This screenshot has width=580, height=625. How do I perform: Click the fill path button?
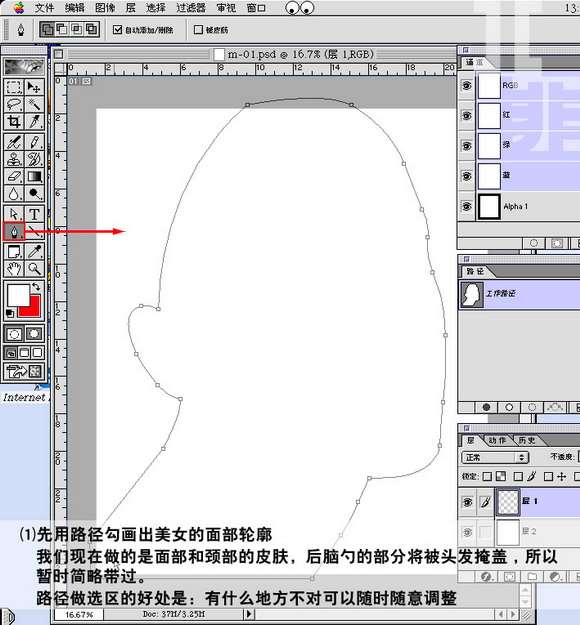point(486,407)
